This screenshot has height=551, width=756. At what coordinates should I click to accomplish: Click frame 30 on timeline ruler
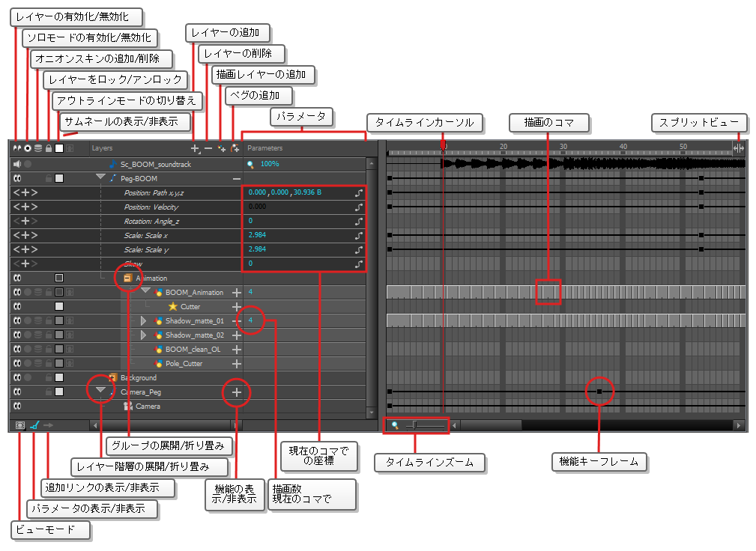pyautogui.click(x=563, y=147)
